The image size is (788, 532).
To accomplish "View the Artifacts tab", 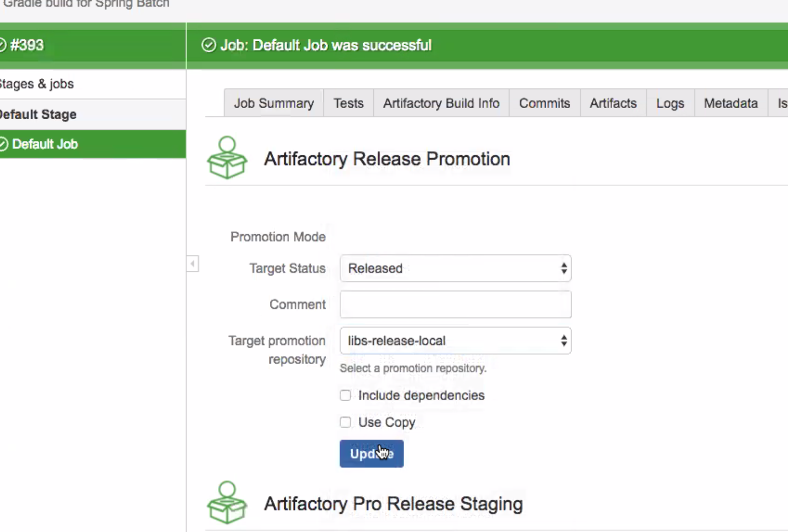I will [x=613, y=103].
